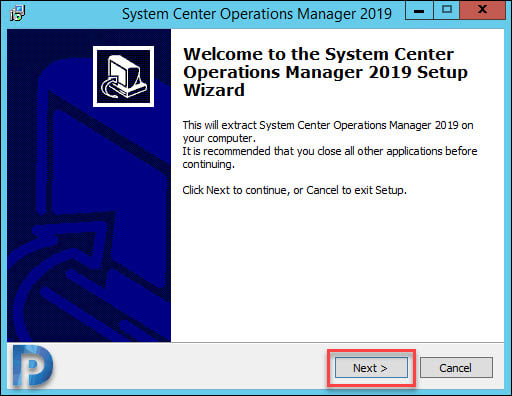Minimize the setup wizard window
Viewport: 512px width, 396px height.
[419, 10]
